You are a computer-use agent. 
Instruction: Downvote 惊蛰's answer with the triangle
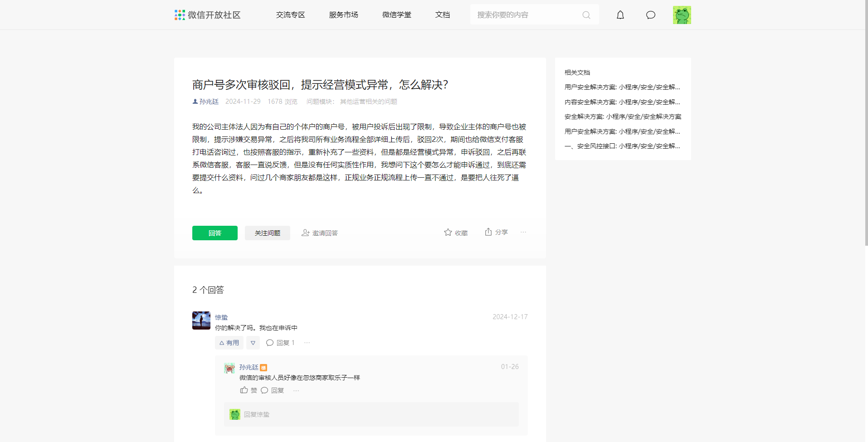(253, 343)
